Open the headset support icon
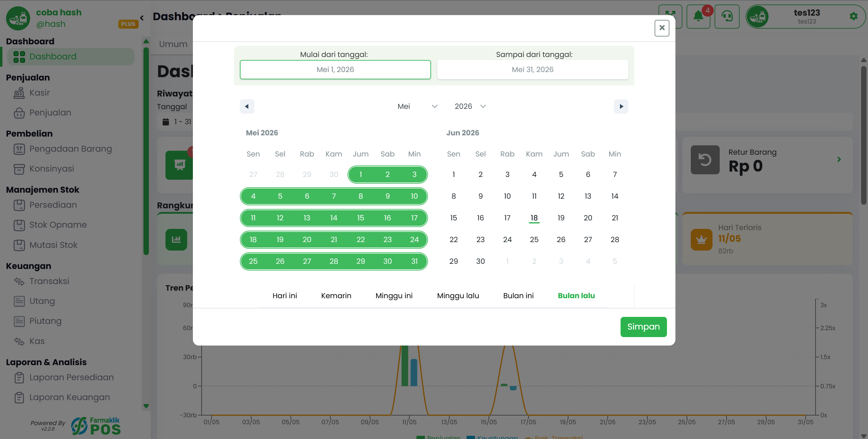 (x=727, y=16)
